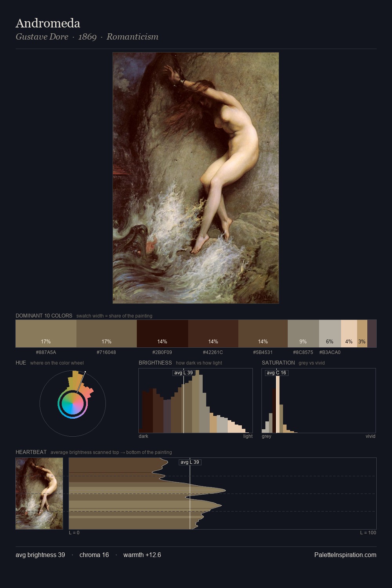Click the 'grey vs vivid' caption
Screen dimensions: 392x588
pos(312,363)
